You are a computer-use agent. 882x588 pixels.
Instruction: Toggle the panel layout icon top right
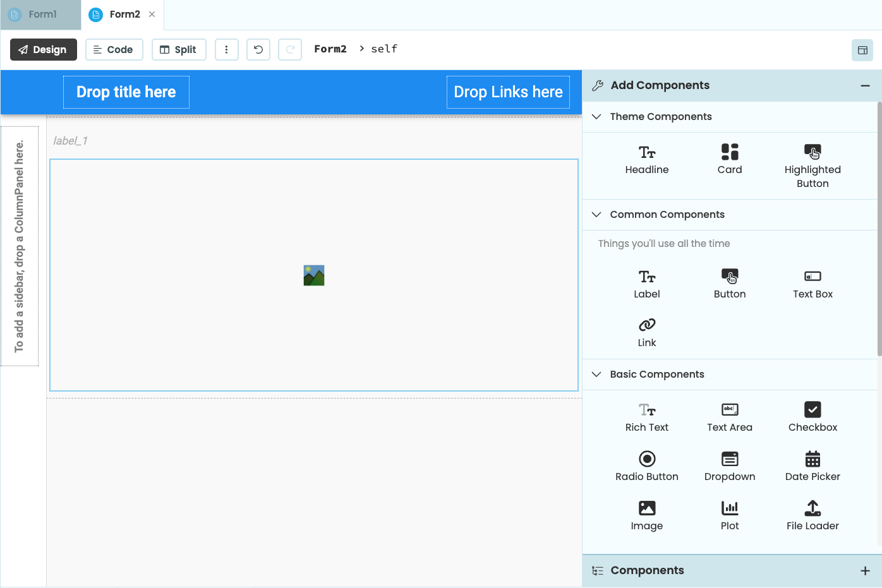[862, 50]
